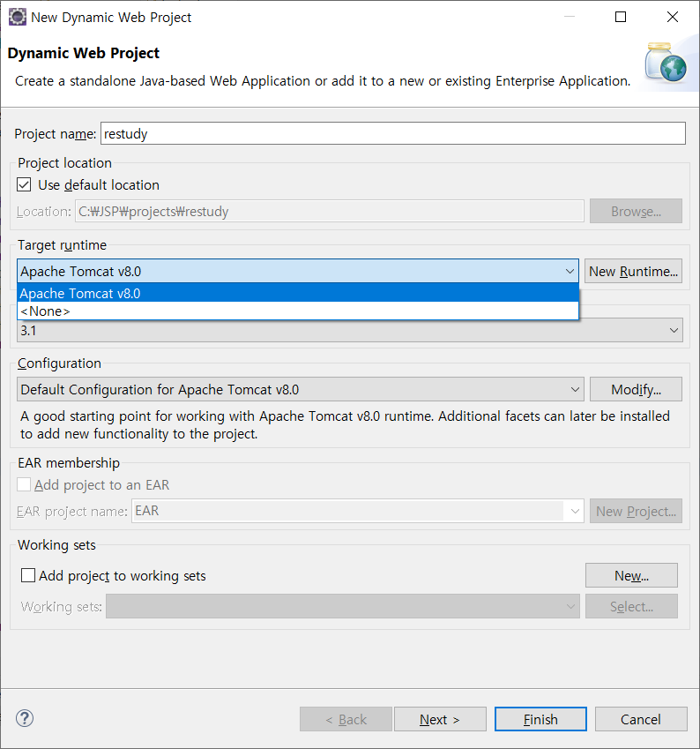Click the Select... working sets button
The width and height of the screenshot is (700, 749).
tap(631, 606)
